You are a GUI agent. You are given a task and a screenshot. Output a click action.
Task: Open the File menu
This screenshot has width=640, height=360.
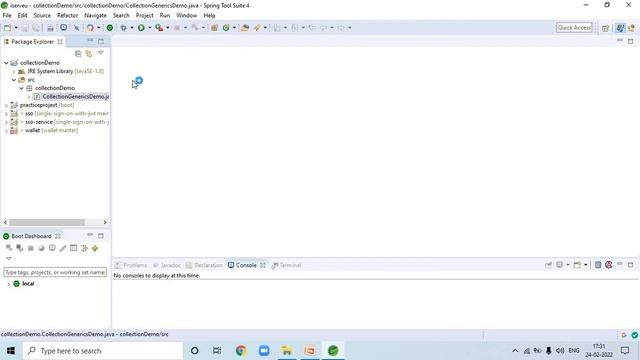(x=7, y=16)
